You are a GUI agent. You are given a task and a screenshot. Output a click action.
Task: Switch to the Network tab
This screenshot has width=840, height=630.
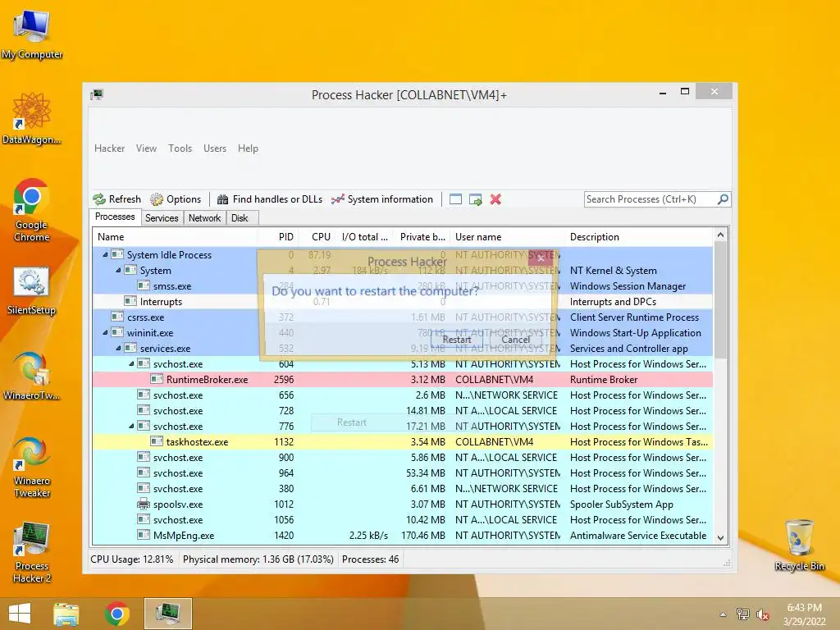[x=204, y=218]
